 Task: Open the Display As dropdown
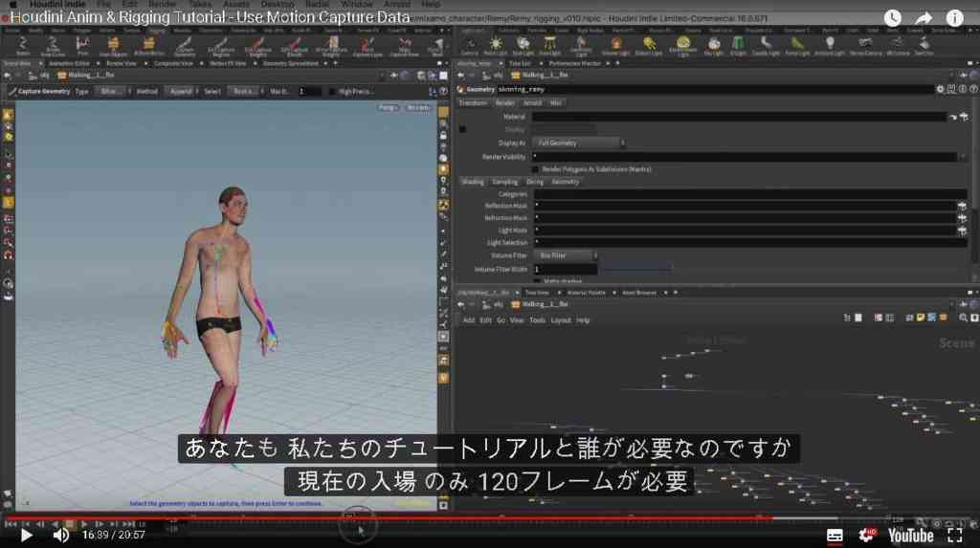(x=579, y=143)
